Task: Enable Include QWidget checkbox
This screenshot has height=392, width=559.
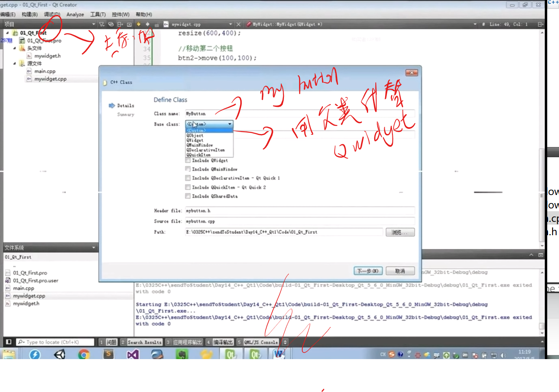Action: click(x=188, y=160)
